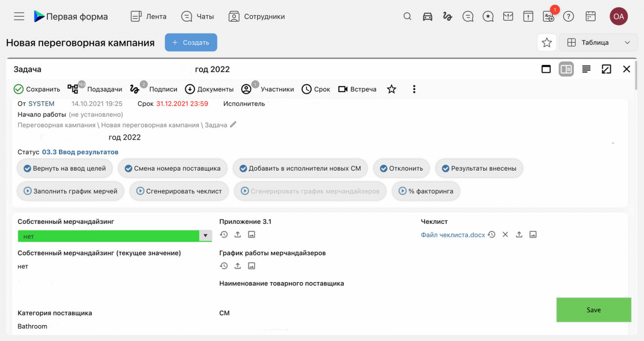Click the Участники icon with badge 1
644x341 pixels.
pyautogui.click(x=246, y=89)
